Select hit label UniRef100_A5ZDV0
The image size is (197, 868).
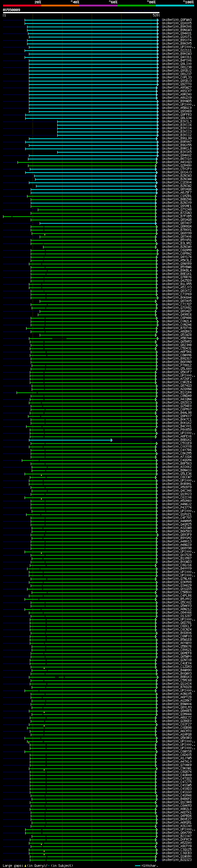click(x=177, y=843)
